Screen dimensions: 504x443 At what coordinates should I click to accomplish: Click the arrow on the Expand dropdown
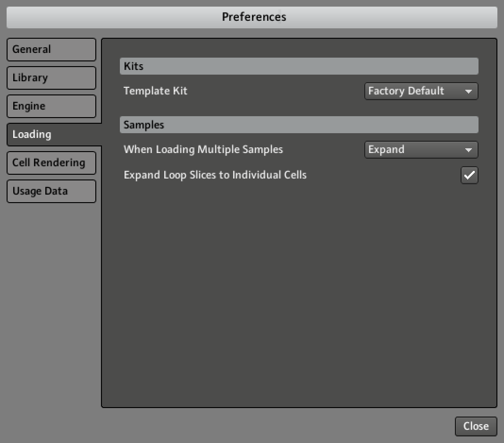[x=468, y=150]
